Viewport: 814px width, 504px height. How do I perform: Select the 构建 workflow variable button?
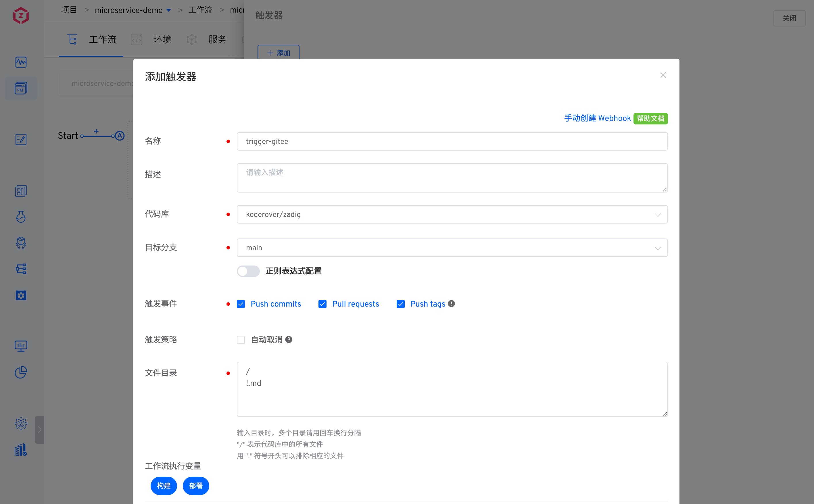164,486
